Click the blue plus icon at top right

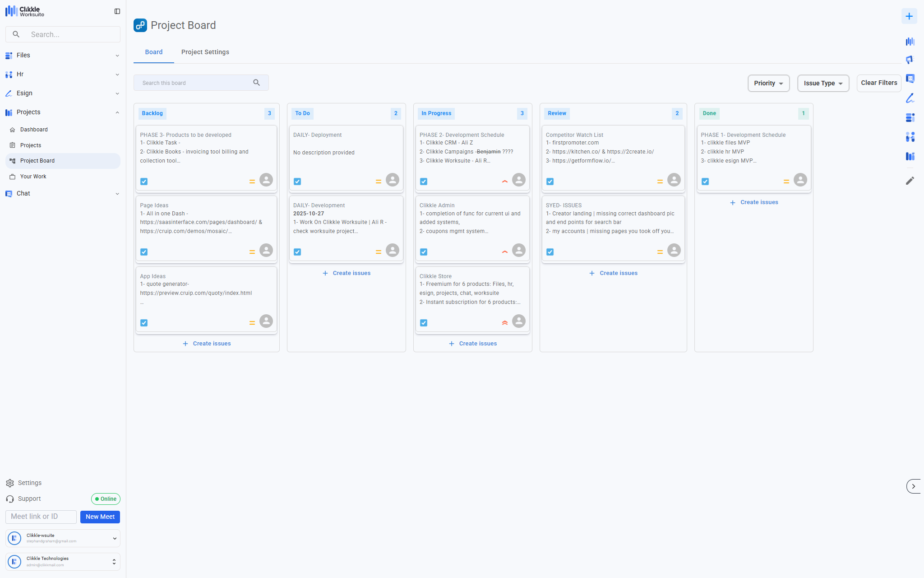click(x=909, y=16)
